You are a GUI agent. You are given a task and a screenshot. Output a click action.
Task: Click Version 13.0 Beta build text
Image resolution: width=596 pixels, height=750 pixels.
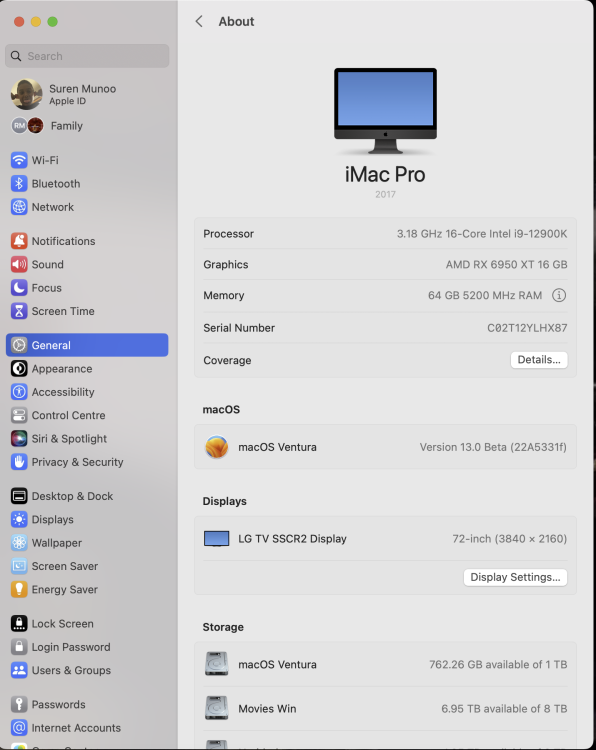click(x=493, y=447)
